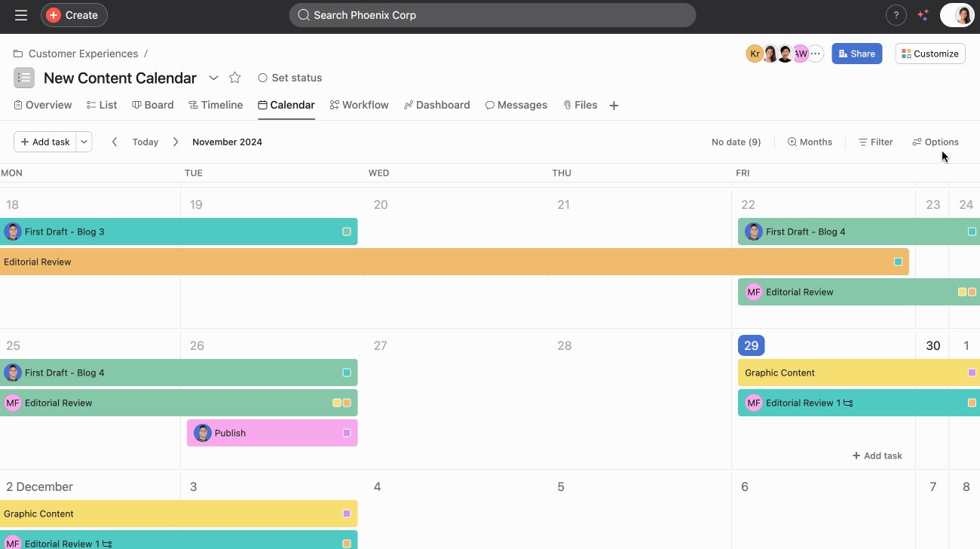This screenshot has height=549, width=980.
Task: Click the Search Phoenix Corp field
Action: point(492,15)
